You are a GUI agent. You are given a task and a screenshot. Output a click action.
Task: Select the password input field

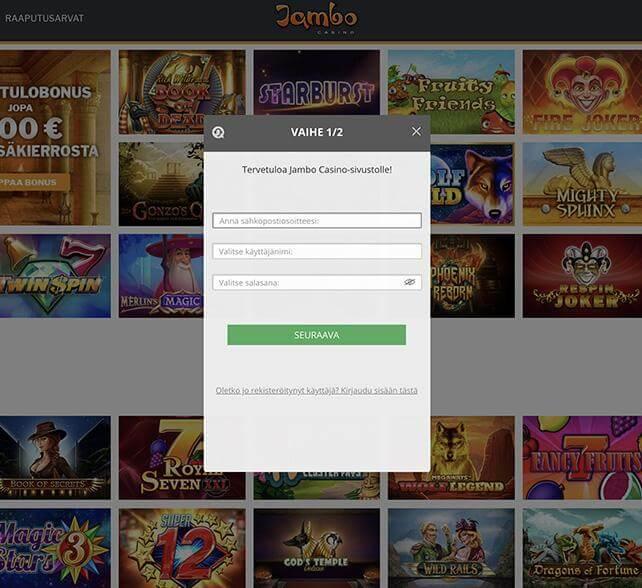click(306, 283)
